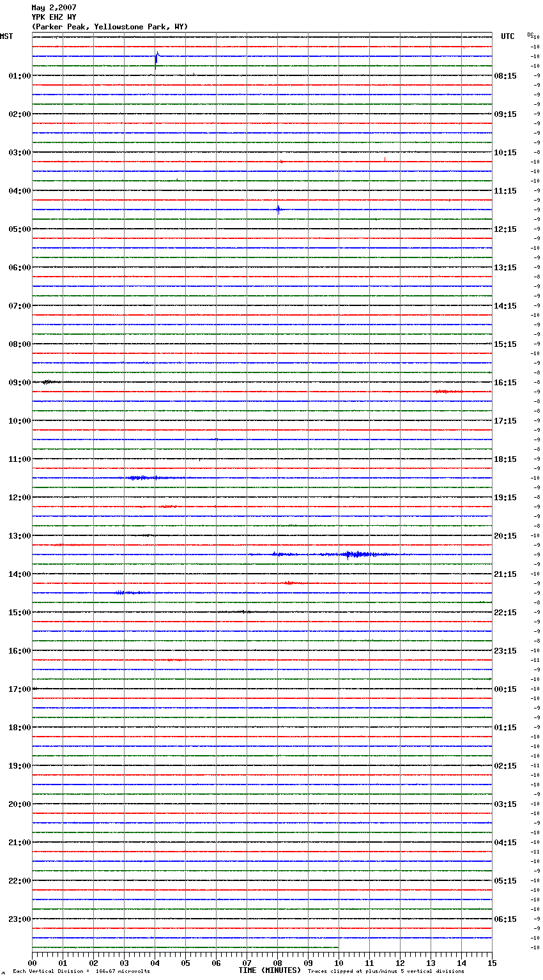Click the '08:15' UTC time label
The width and height of the screenshot is (543, 980).
click(505, 76)
